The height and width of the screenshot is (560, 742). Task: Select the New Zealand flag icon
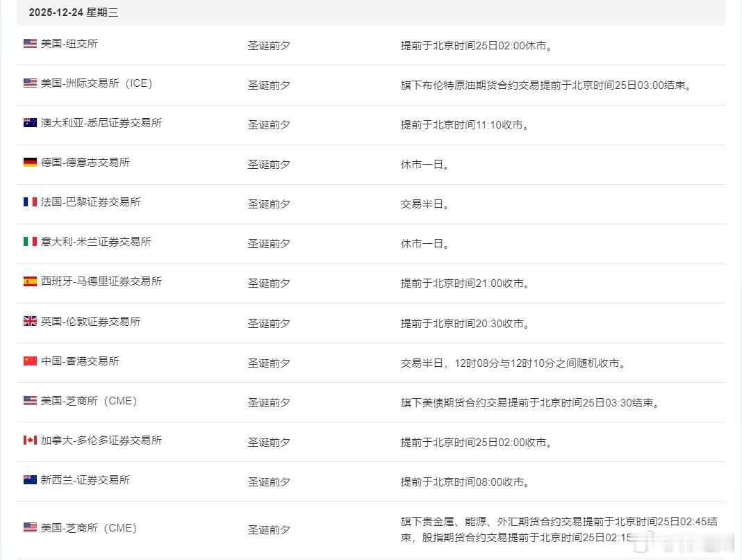coord(28,479)
